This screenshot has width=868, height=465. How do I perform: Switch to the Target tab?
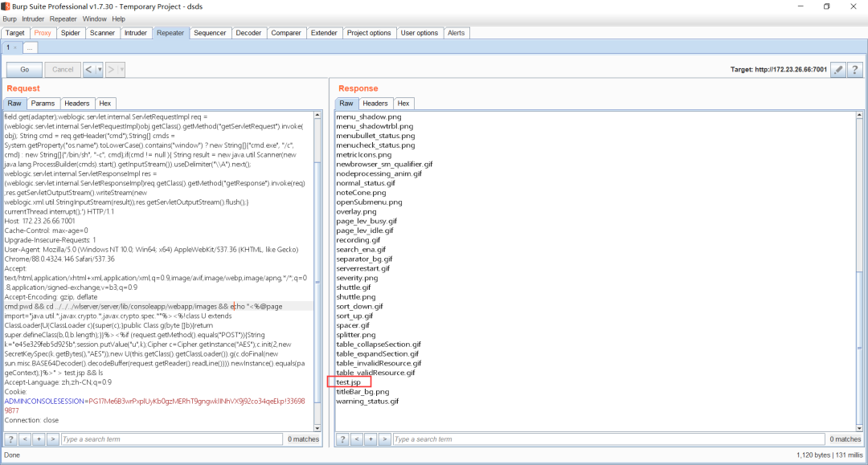pyautogui.click(x=15, y=33)
